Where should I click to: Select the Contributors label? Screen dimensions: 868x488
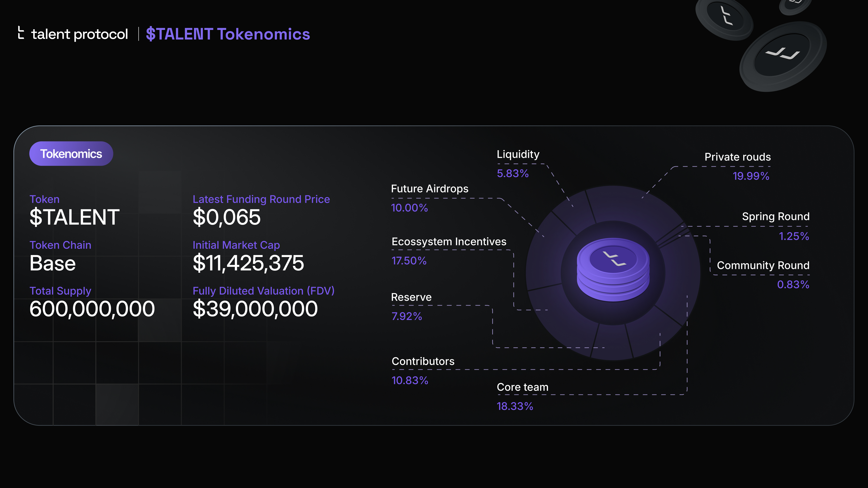pos(423,361)
